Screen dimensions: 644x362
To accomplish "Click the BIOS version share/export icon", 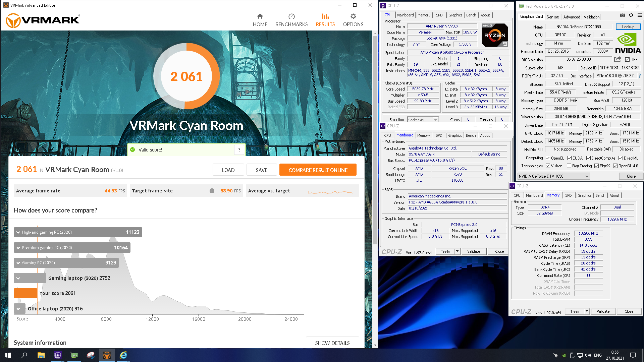I will pyautogui.click(x=618, y=59).
